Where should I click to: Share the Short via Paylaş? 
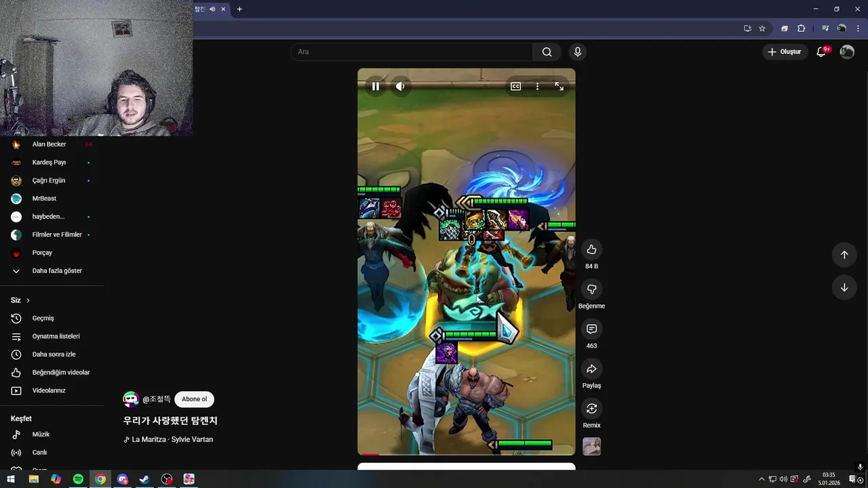coord(591,369)
